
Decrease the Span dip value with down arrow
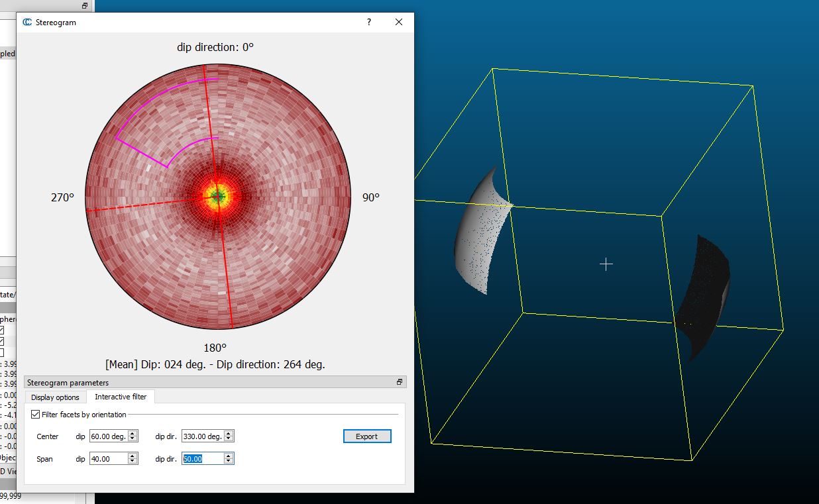(x=133, y=461)
